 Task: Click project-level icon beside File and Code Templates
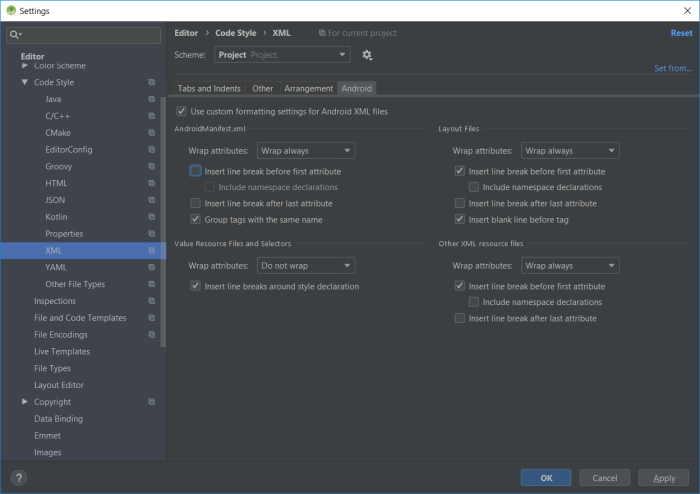point(152,318)
